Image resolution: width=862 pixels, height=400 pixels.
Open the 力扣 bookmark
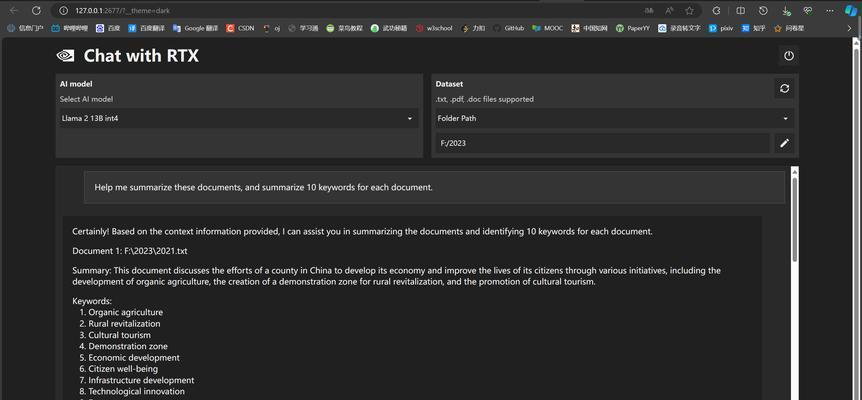[473, 28]
